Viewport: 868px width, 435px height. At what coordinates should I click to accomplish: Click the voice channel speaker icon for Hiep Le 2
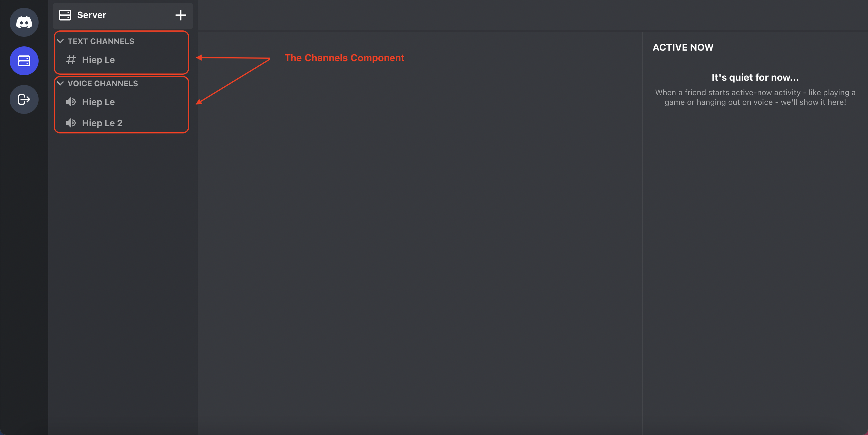point(71,123)
